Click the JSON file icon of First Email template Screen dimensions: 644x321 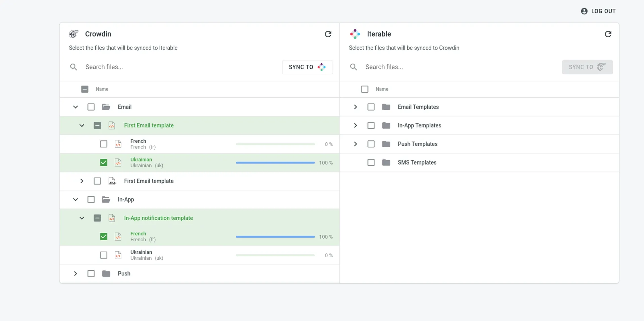tap(112, 181)
